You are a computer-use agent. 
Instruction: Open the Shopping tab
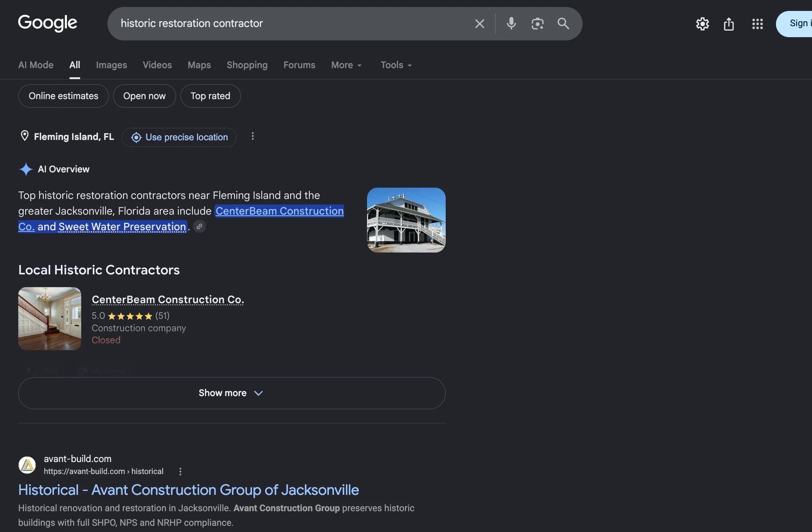coord(247,65)
